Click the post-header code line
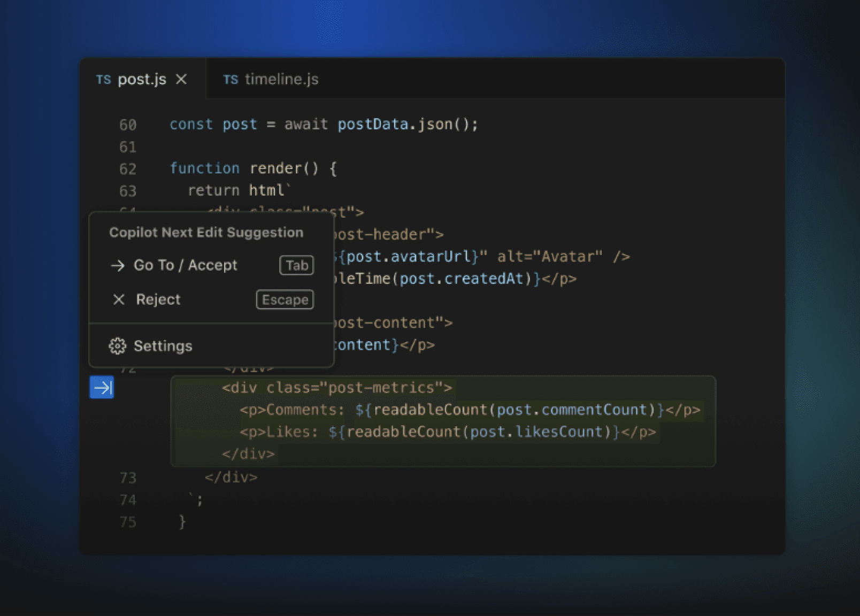860x616 pixels. click(389, 234)
